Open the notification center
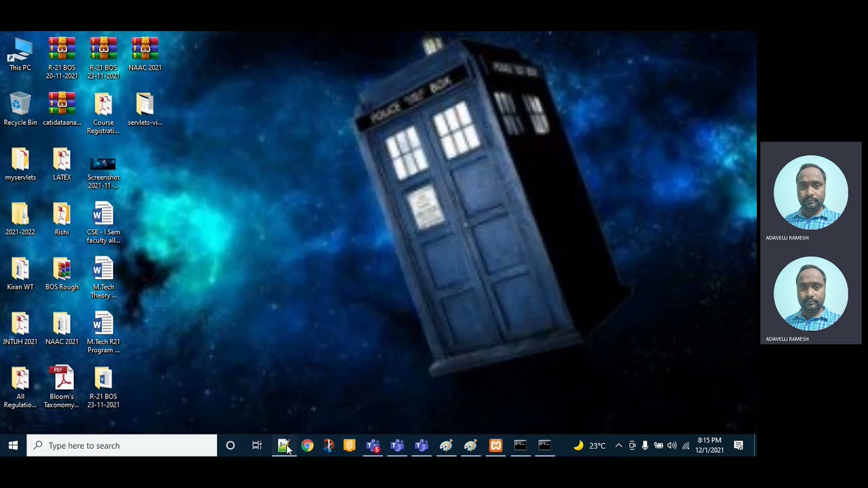The height and width of the screenshot is (488, 868). pos(739,445)
